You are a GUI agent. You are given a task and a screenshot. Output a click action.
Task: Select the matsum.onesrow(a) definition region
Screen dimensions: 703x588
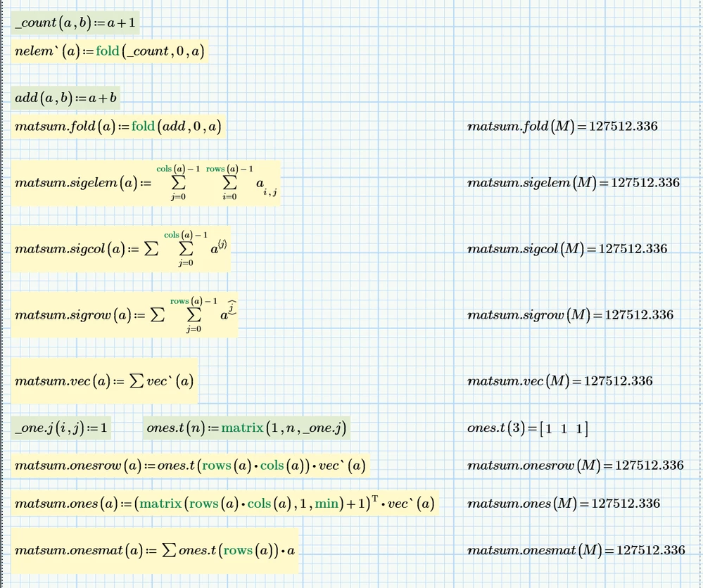(x=191, y=465)
